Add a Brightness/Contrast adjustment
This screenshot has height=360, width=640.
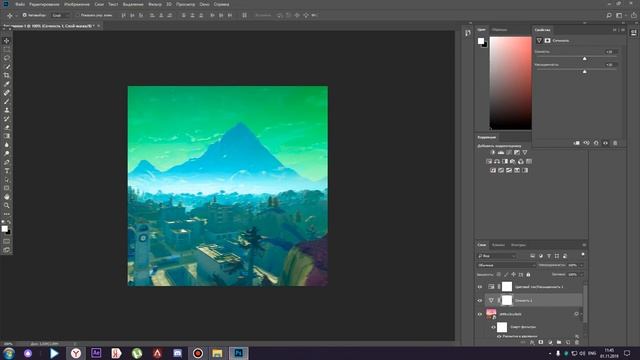pyautogui.click(x=493, y=152)
